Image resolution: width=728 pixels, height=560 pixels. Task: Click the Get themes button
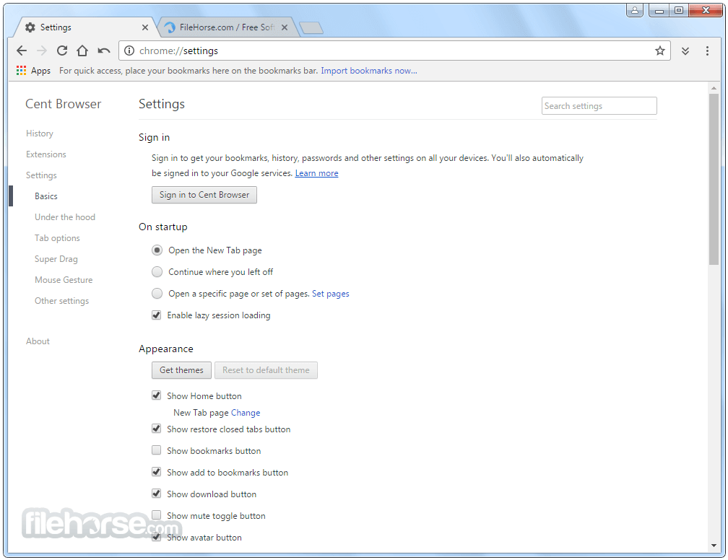(x=181, y=370)
